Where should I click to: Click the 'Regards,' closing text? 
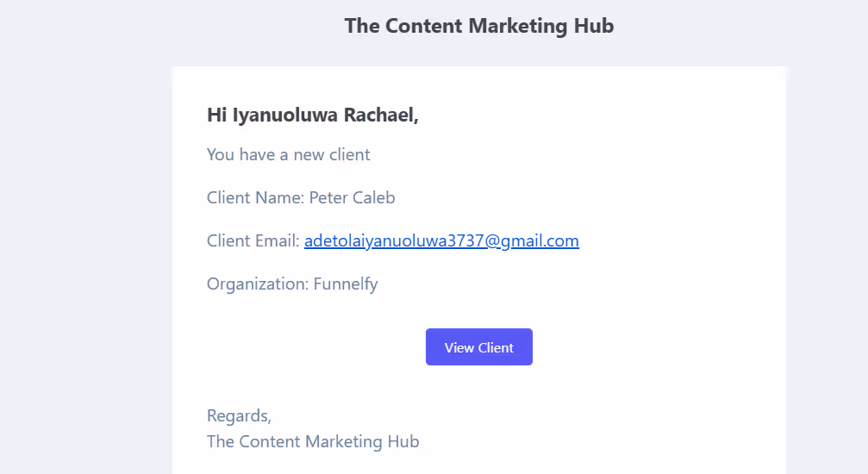(239, 416)
